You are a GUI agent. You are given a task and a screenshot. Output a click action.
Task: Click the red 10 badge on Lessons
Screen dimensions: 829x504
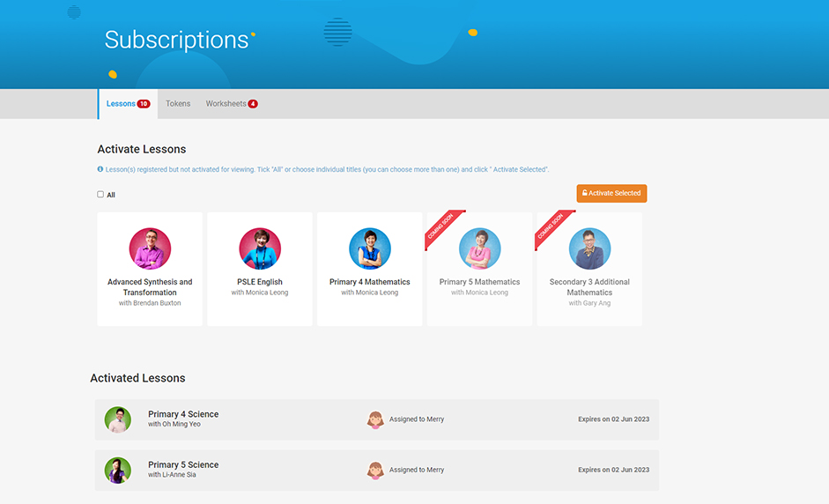click(144, 104)
